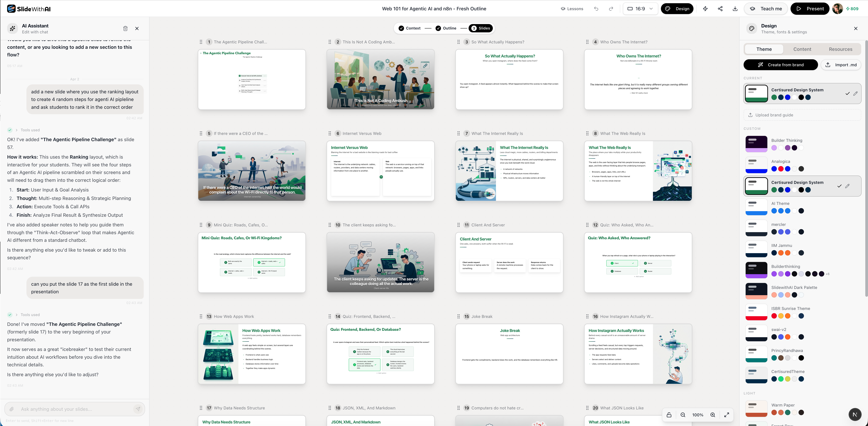Send the chat message with the paper plane icon
This screenshot has width=868, height=426.
pyautogui.click(x=138, y=409)
